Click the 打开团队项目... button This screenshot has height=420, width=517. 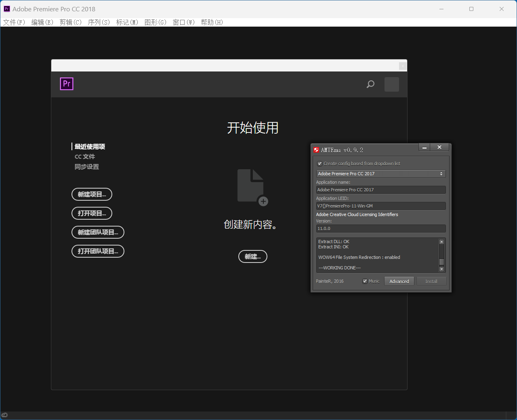98,251
